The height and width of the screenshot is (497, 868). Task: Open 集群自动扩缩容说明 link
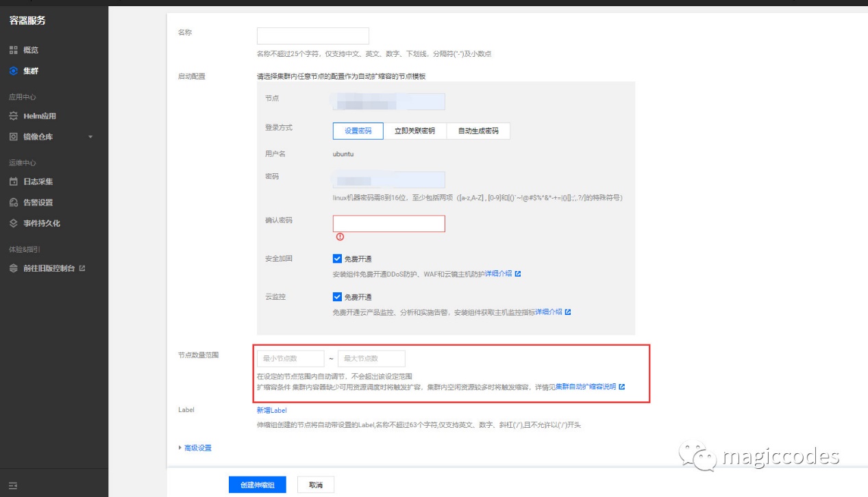[586, 387]
